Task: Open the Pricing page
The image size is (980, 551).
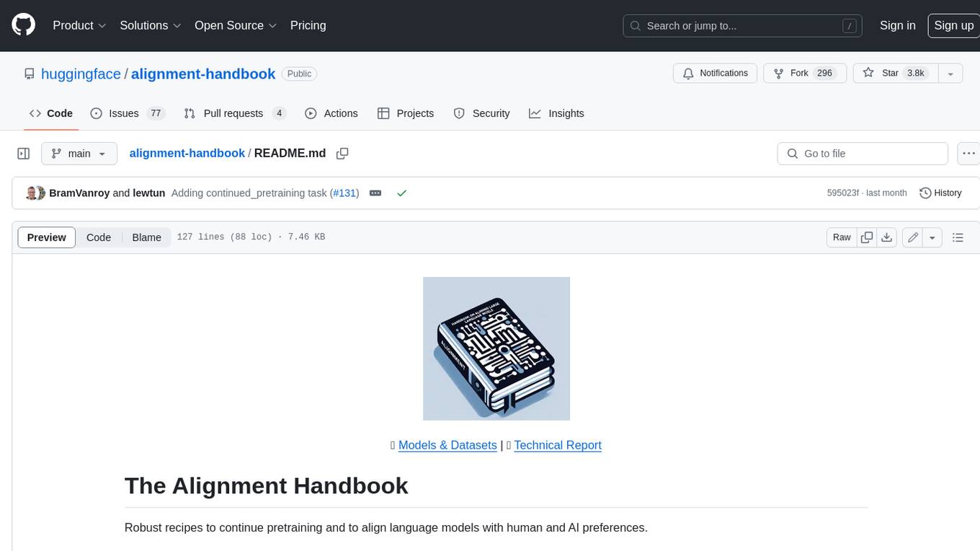Action: coord(308,25)
